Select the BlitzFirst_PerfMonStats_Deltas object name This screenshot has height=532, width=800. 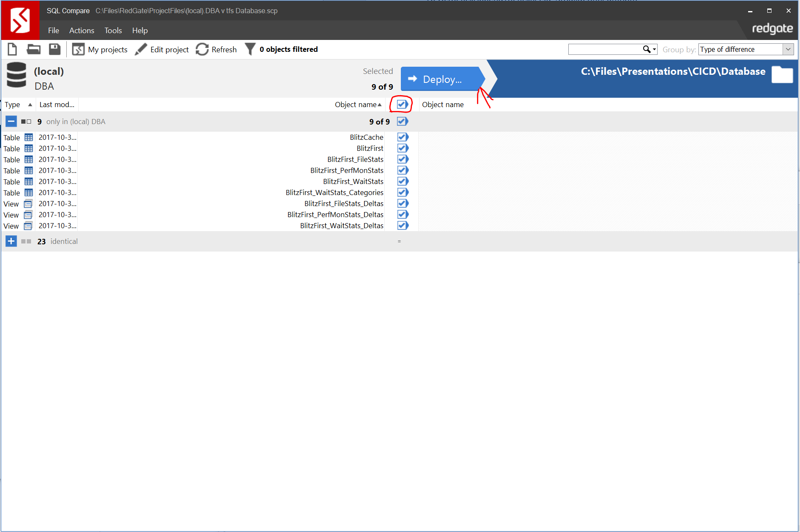point(335,215)
